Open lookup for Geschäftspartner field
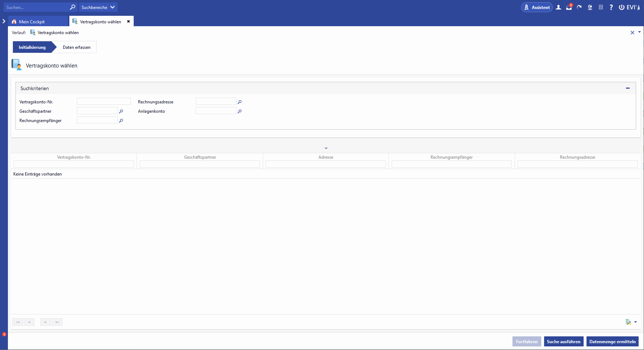Screen dimensions: 644x350 121,111
